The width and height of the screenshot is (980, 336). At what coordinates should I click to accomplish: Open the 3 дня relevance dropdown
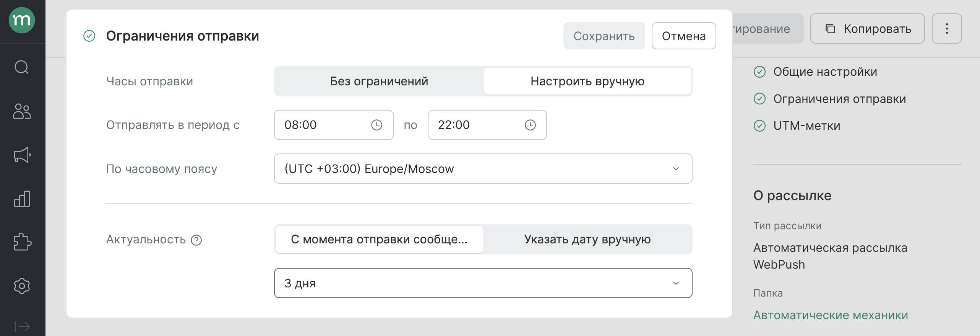click(483, 283)
